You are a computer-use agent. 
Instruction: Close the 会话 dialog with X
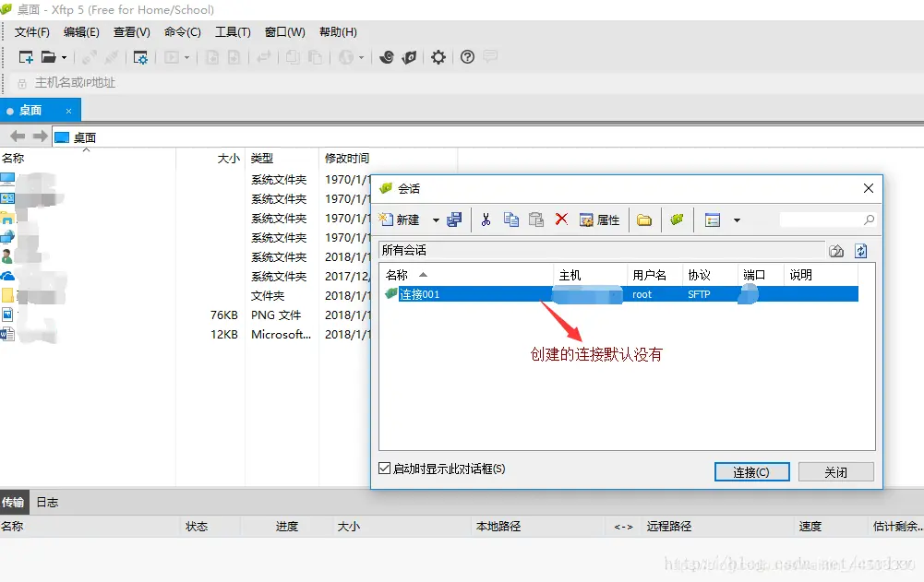[x=868, y=188]
